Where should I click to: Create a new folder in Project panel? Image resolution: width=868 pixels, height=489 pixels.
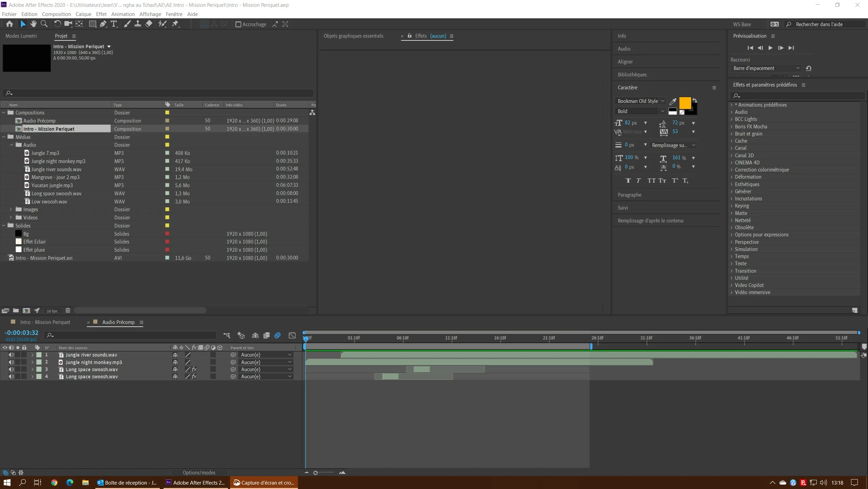[16, 310]
